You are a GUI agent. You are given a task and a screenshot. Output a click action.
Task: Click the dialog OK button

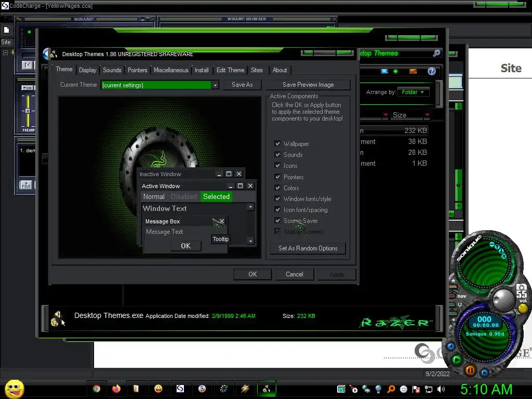coord(252,274)
